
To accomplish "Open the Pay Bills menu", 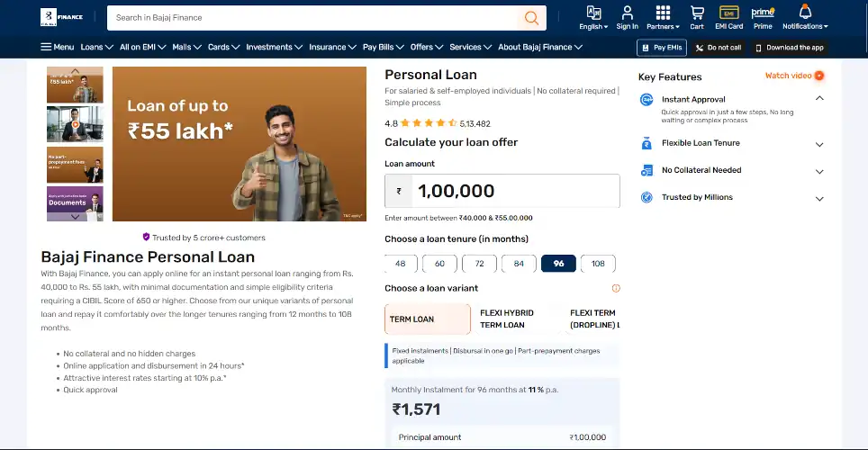I will [x=383, y=47].
